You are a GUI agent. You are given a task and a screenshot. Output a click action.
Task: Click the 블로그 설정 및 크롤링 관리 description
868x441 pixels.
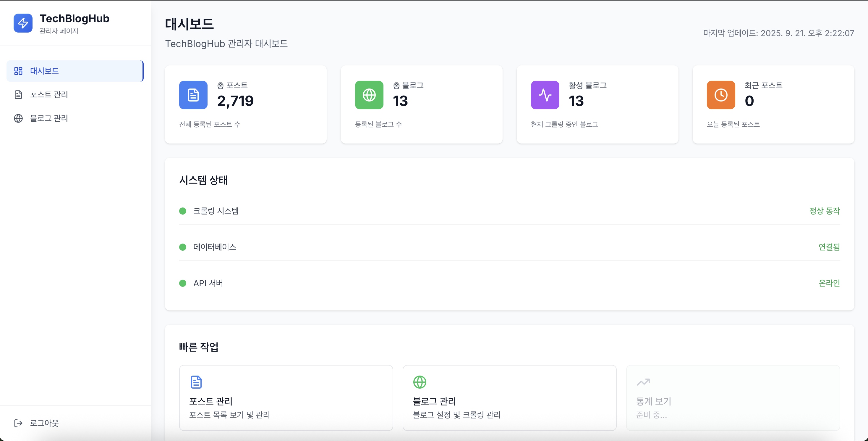coord(456,415)
